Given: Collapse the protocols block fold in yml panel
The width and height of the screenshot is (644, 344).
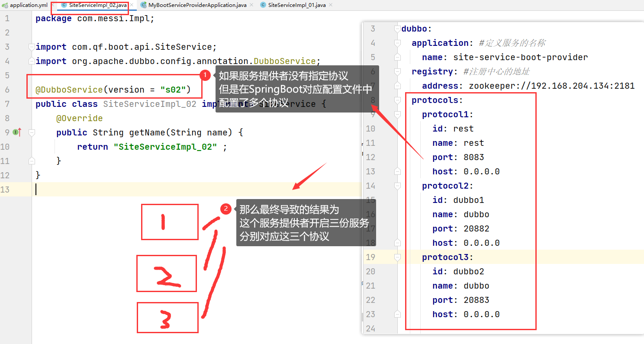Looking at the screenshot, I should click(397, 100).
